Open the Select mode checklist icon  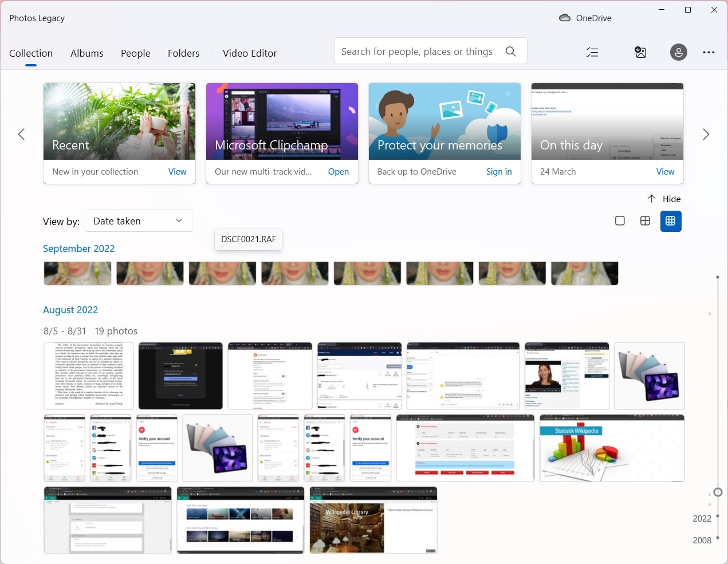point(592,52)
